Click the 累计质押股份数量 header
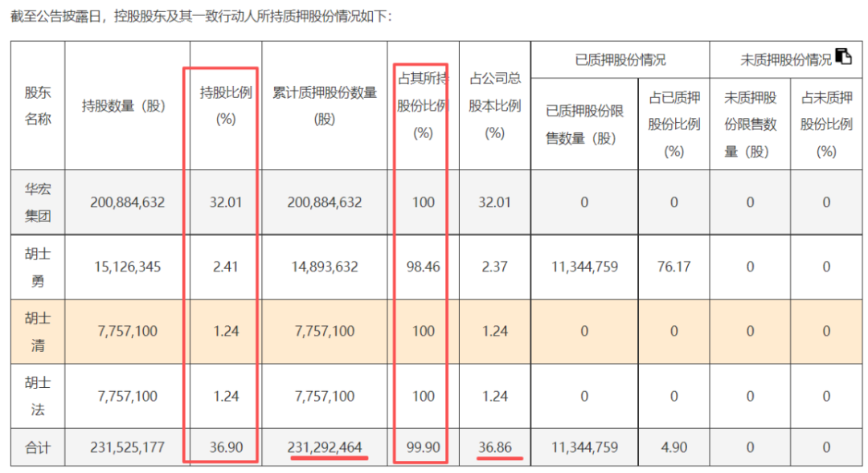 (x=325, y=105)
